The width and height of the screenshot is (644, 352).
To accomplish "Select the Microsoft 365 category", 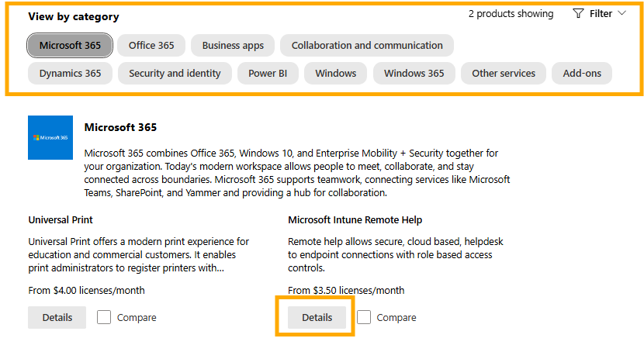I will click(70, 45).
